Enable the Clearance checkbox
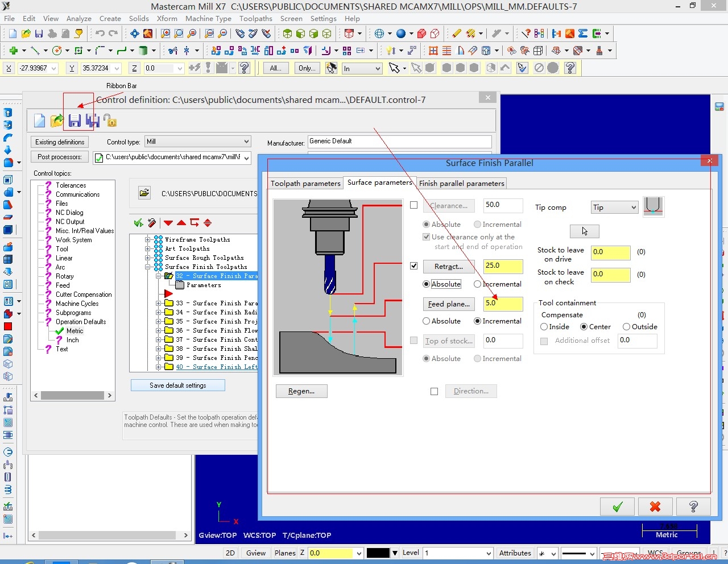Screen dimensions: 728x564 coord(414,205)
